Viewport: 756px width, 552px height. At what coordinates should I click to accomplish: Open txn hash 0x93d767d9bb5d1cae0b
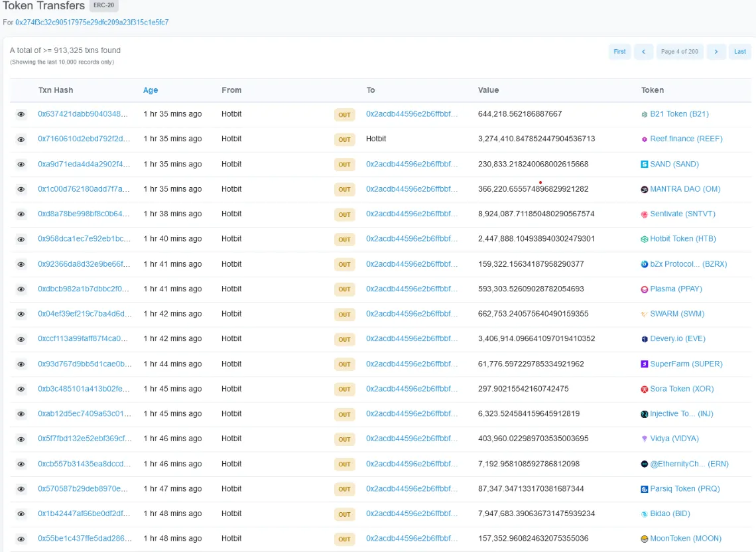click(x=84, y=364)
